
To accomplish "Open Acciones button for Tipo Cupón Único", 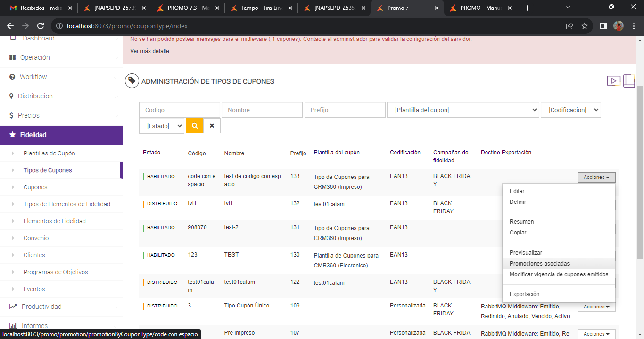I will pyautogui.click(x=596, y=307).
